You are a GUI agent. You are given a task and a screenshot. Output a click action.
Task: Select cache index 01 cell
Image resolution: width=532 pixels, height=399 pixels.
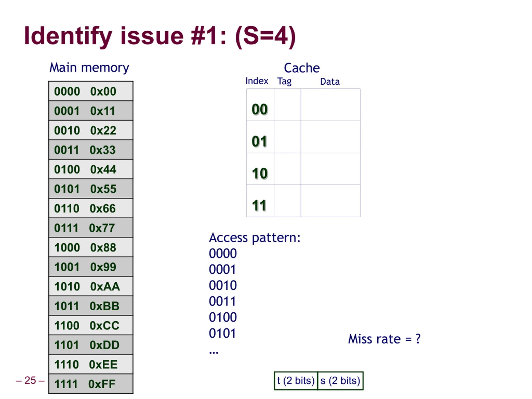point(260,137)
